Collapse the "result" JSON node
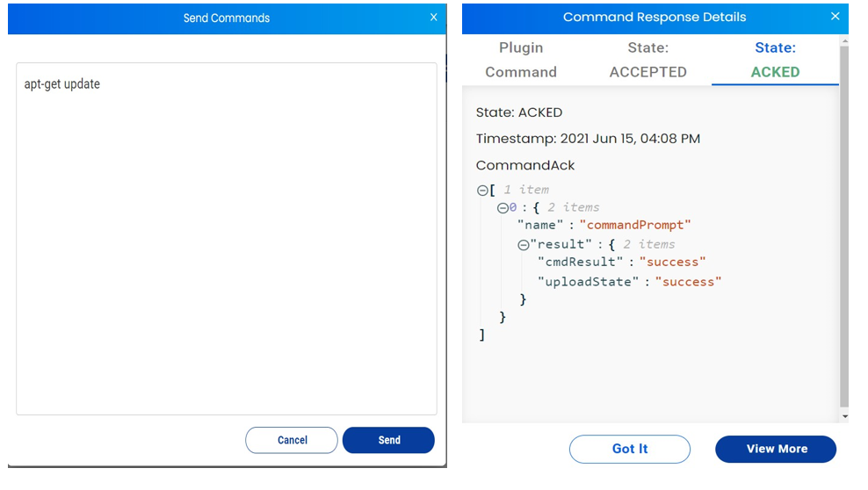 (x=523, y=245)
